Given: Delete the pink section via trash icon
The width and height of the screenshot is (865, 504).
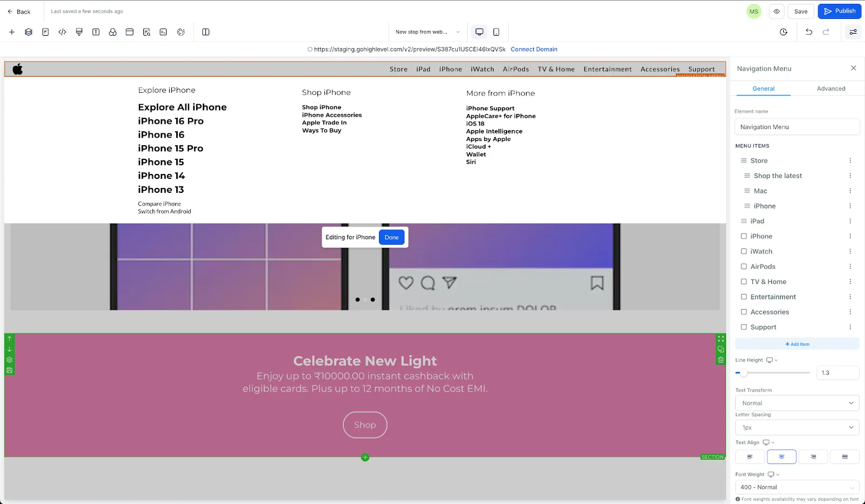Looking at the screenshot, I should pos(721,360).
